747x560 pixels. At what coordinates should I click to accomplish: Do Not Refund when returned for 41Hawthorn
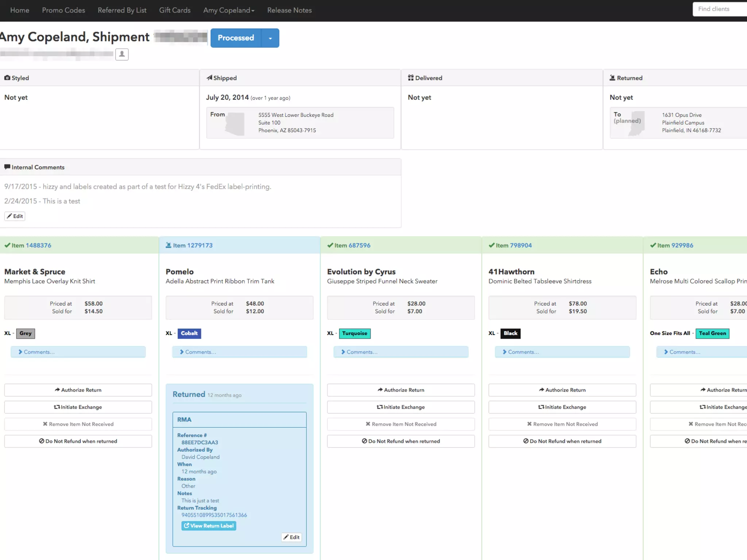pyautogui.click(x=562, y=442)
